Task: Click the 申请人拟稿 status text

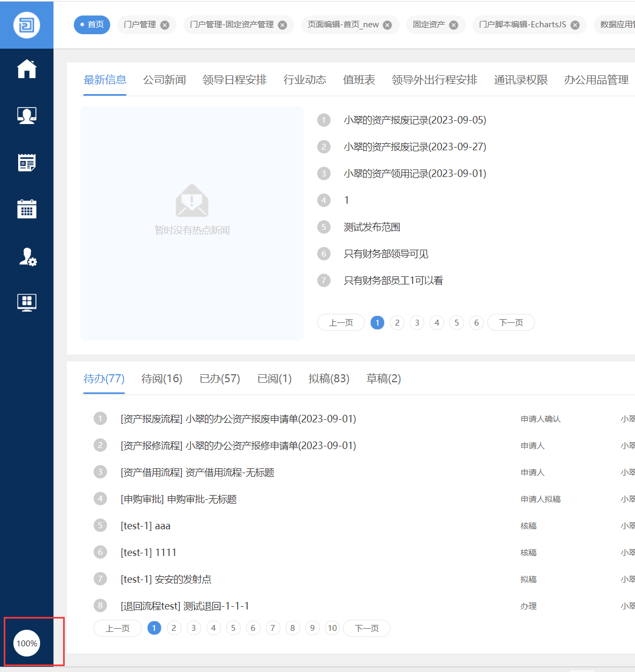Action: pyautogui.click(x=540, y=499)
